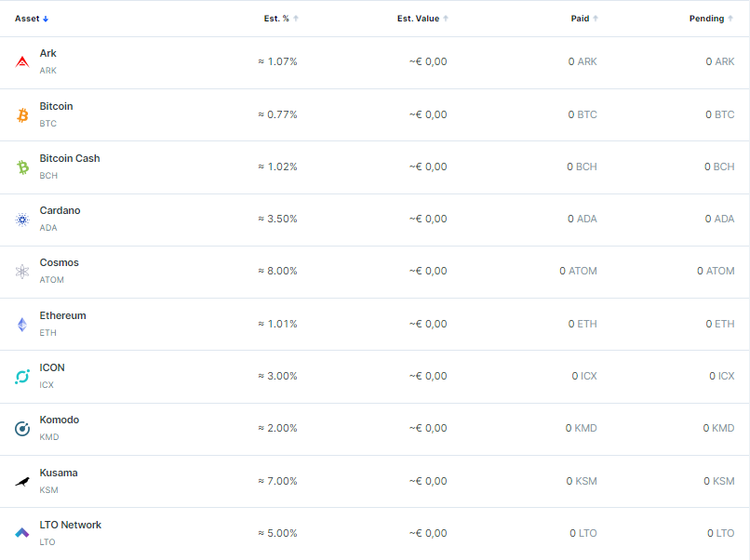Viewport: 750px width, 560px height.
Task: Click the orange Bitcoin logo icon
Action: click(22, 114)
